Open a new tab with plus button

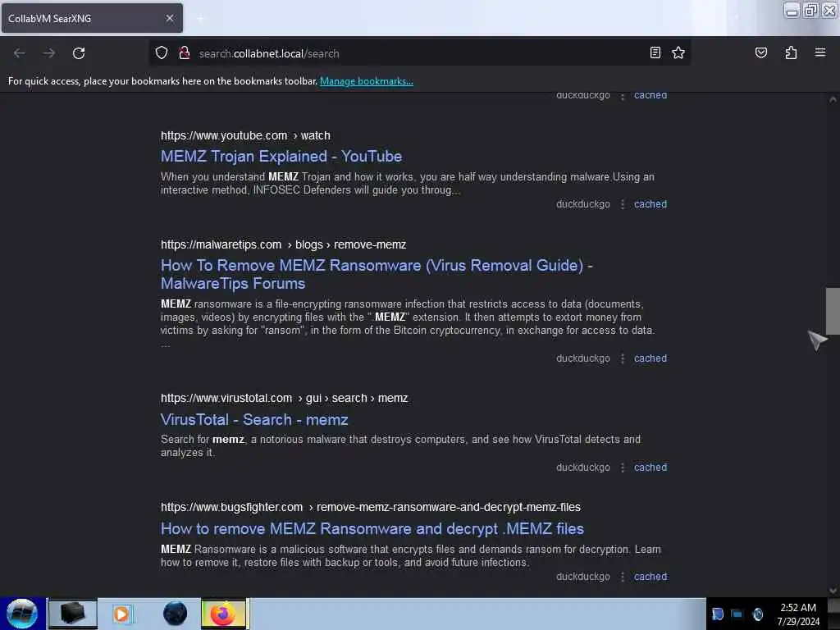click(200, 18)
